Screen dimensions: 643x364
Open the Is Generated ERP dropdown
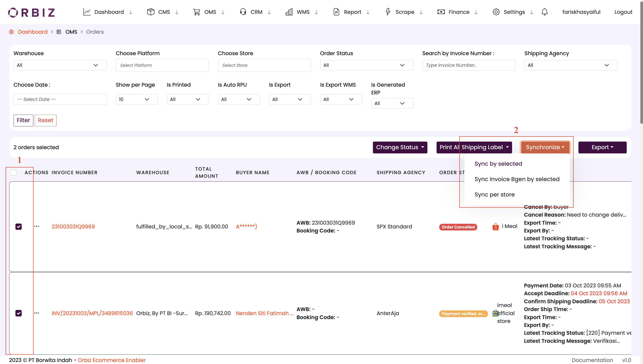pyautogui.click(x=392, y=103)
